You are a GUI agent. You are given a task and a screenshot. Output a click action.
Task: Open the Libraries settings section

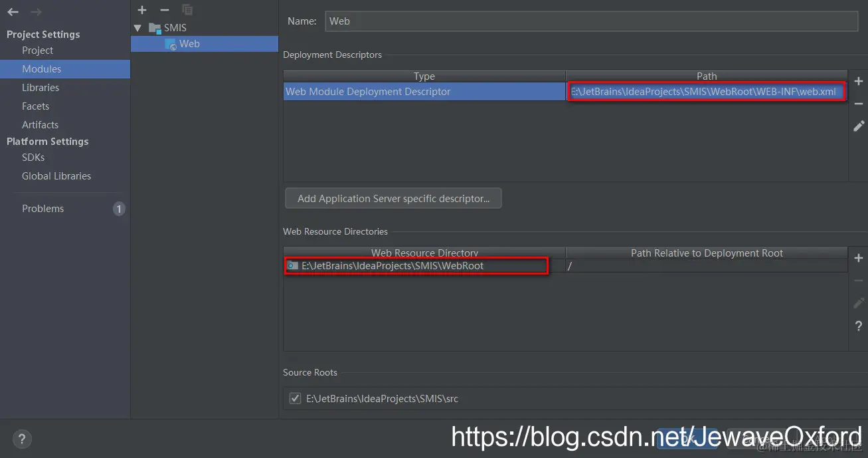tap(41, 88)
